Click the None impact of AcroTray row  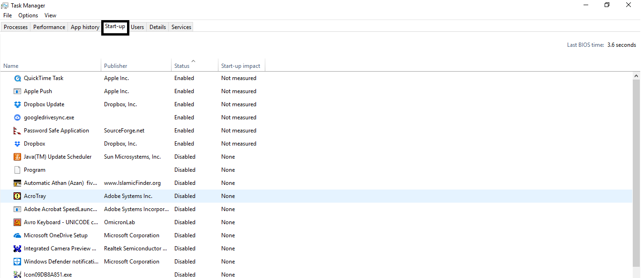[228, 196]
